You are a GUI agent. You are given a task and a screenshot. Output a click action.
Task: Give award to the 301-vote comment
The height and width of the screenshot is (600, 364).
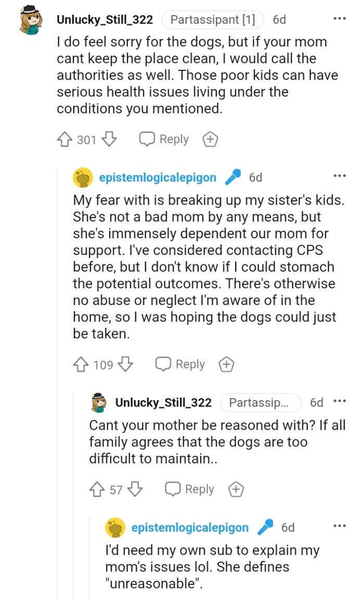[x=210, y=139]
